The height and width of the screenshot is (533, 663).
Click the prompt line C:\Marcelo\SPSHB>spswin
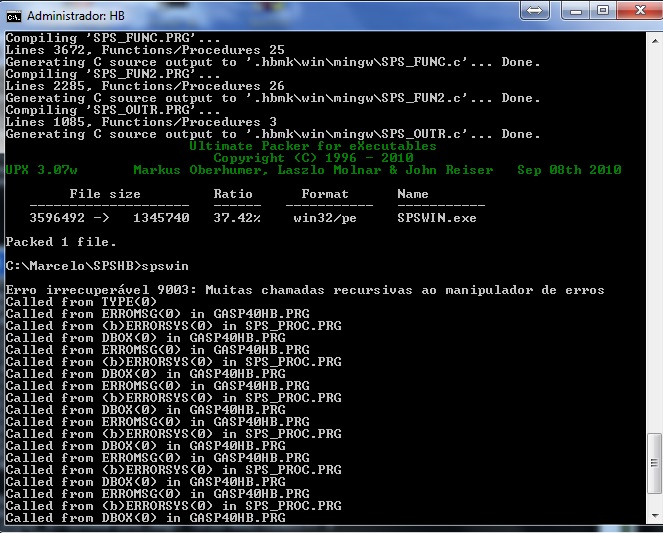[x=97, y=266]
